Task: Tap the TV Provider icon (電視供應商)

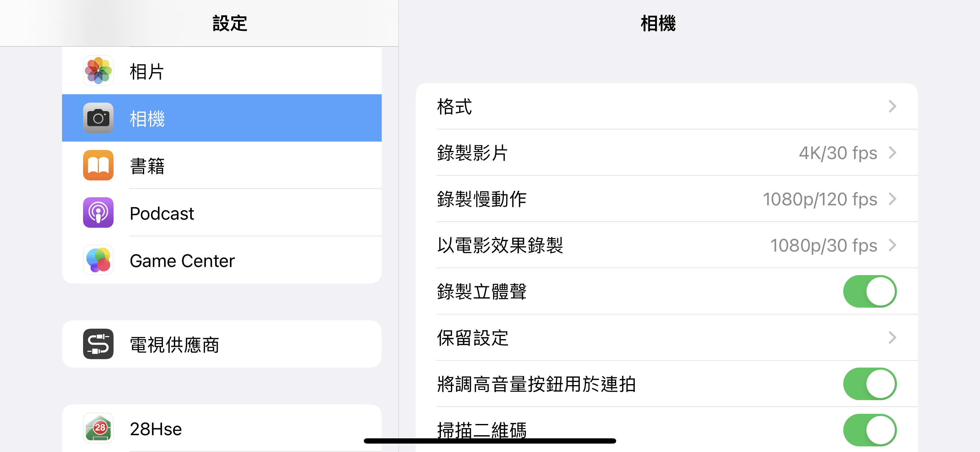Action: pyautogui.click(x=98, y=344)
